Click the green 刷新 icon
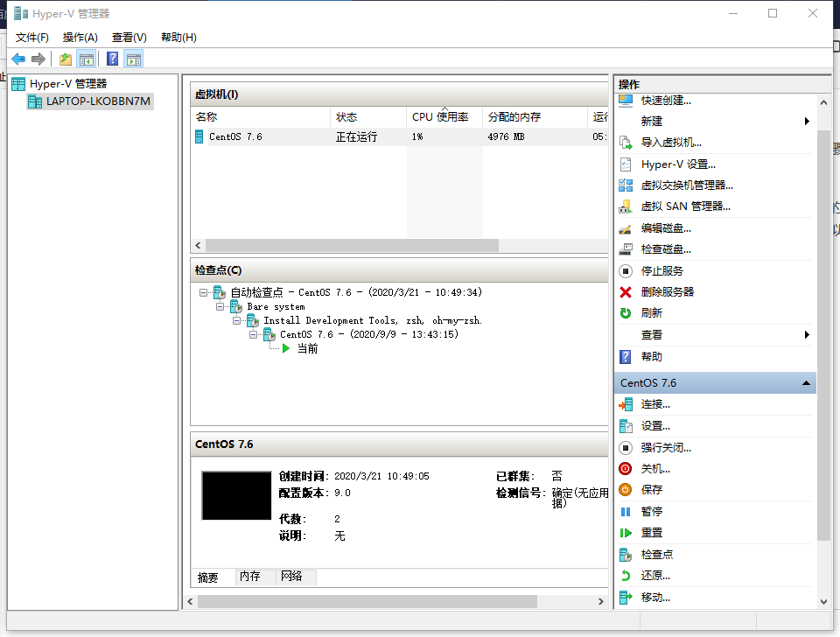840x637 pixels. [625, 313]
